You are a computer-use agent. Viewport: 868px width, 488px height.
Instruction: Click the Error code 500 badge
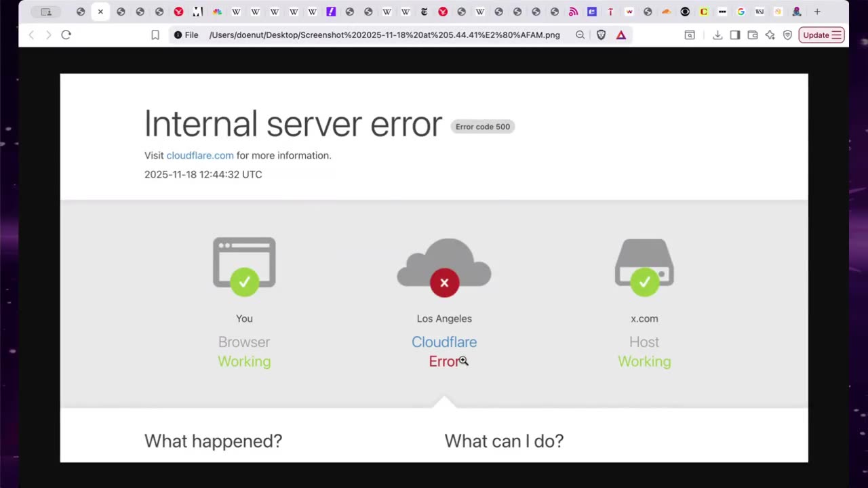(483, 127)
